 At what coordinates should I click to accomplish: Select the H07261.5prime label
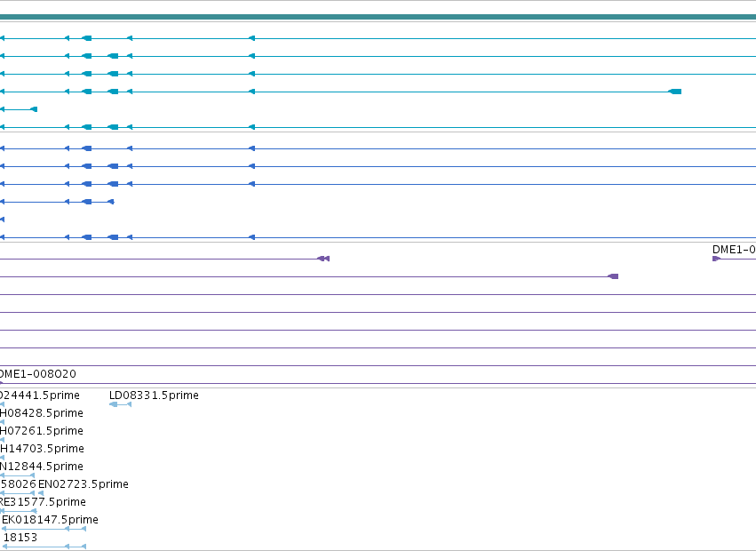(x=42, y=431)
